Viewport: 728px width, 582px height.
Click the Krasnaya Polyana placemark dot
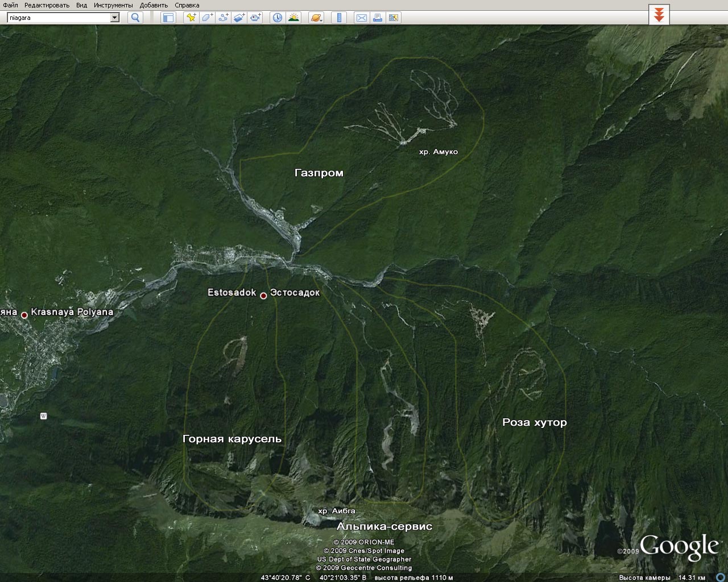coord(24,315)
